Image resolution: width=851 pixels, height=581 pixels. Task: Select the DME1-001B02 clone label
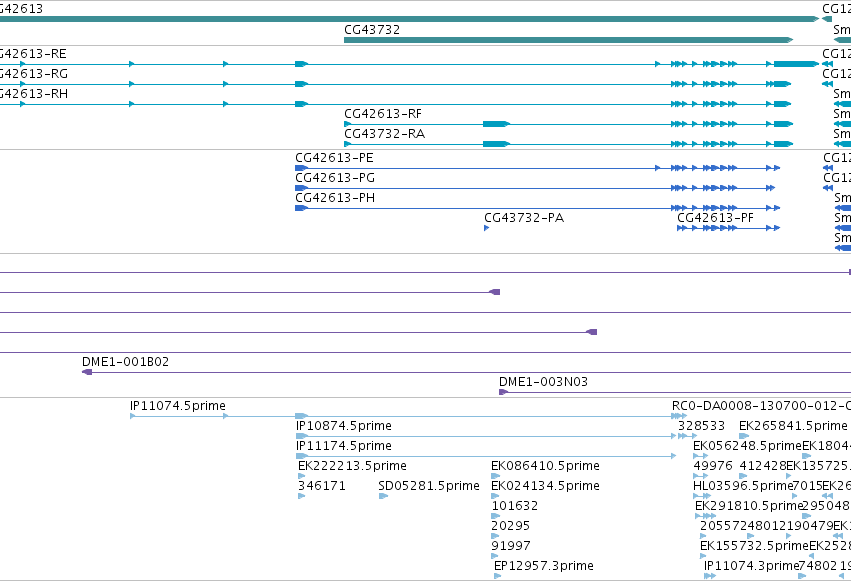click(125, 362)
